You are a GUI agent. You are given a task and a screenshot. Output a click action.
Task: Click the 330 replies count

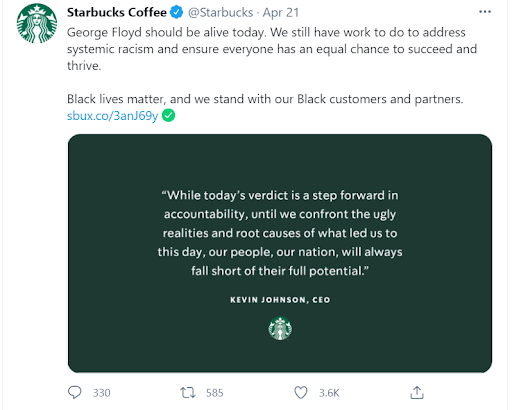tap(101, 393)
